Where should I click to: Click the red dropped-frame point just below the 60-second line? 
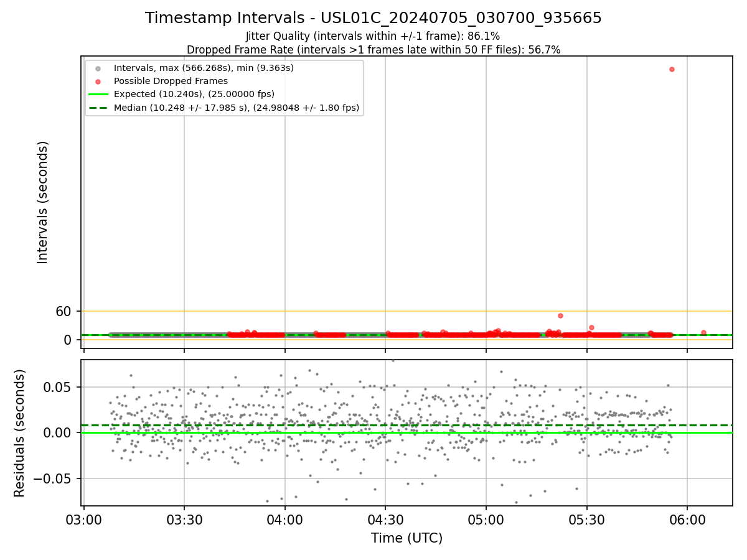coord(560,315)
